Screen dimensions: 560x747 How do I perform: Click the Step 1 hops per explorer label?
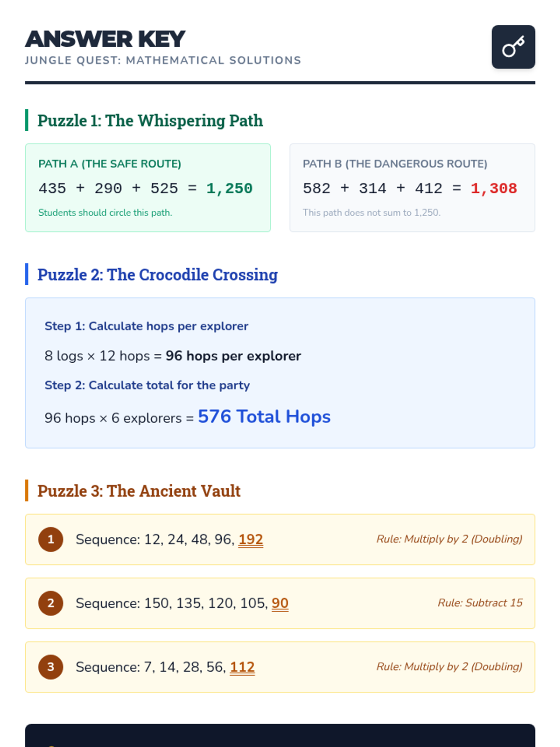[147, 326]
